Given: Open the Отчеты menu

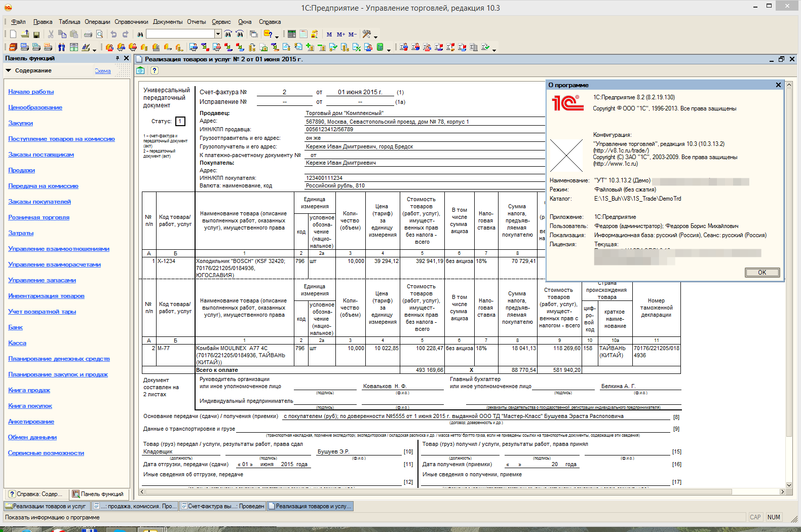Looking at the screenshot, I should 197,22.
